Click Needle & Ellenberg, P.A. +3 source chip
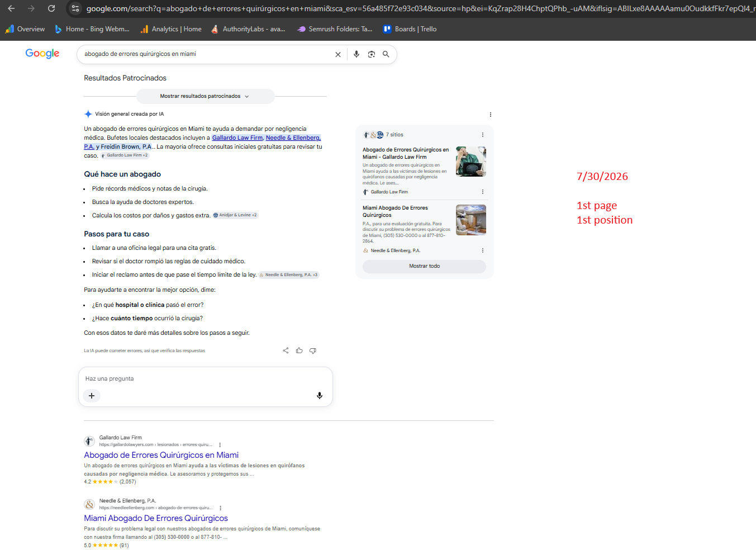756x550 pixels. (288, 275)
